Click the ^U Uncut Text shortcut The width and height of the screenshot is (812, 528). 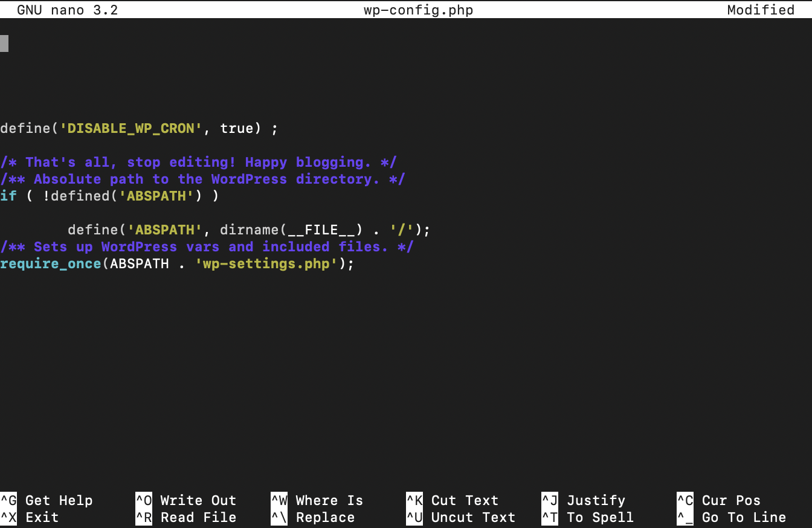click(460, 517)
